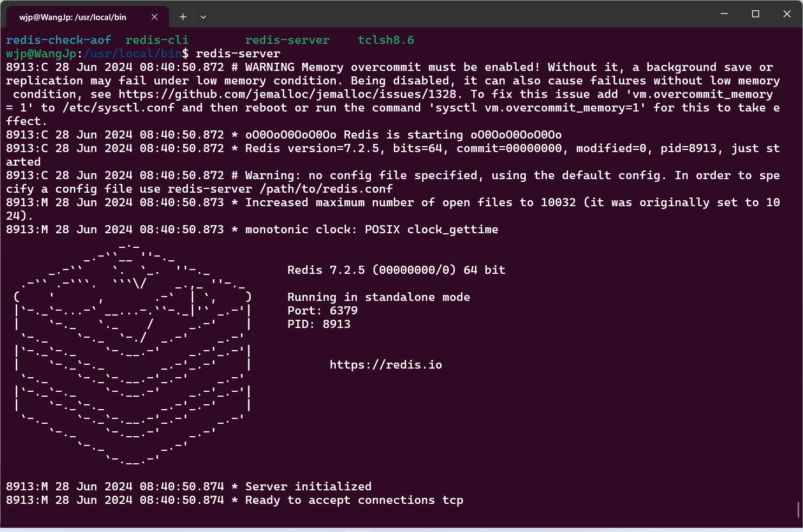Click the /etc/sysctl.conf path text
Image resolution: width=803 pixels, height=532 pixels.
[119, 108]
